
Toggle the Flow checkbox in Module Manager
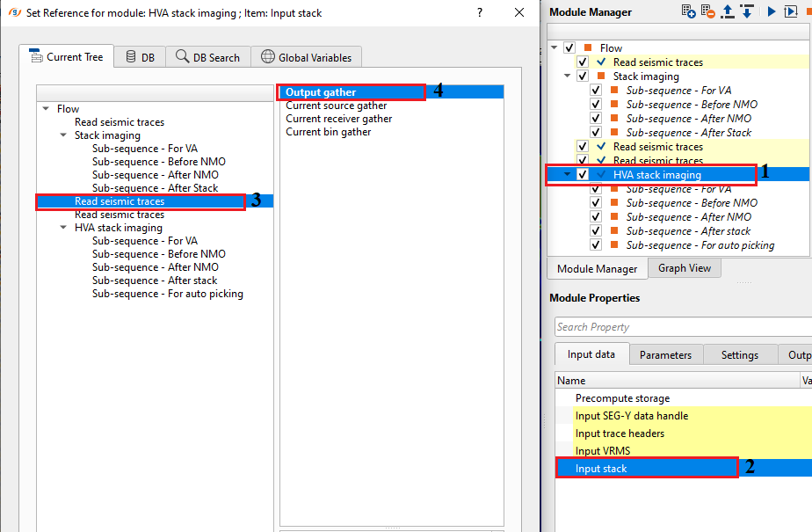(569, 48)
